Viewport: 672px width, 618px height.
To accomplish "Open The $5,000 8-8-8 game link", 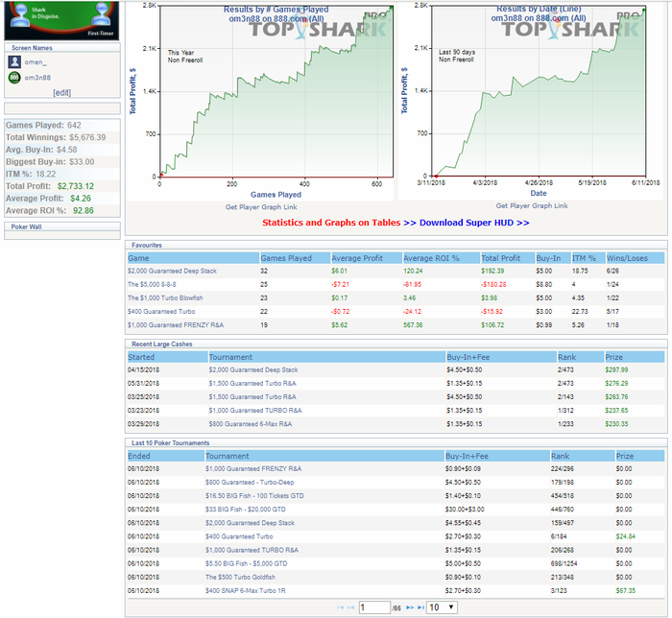I will point(152,284).
